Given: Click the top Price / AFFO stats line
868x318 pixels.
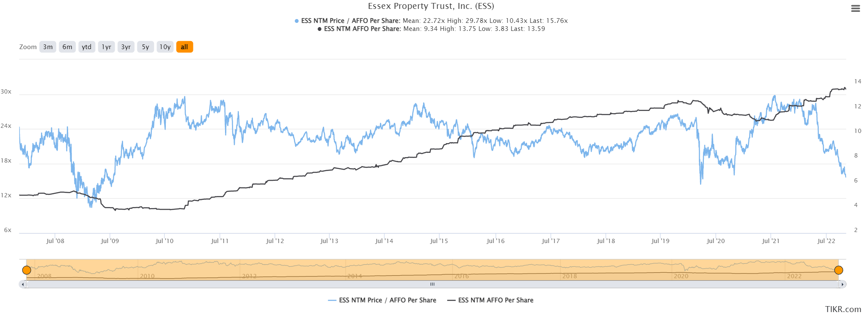Looking at the screenshot, I should [431, 21].
